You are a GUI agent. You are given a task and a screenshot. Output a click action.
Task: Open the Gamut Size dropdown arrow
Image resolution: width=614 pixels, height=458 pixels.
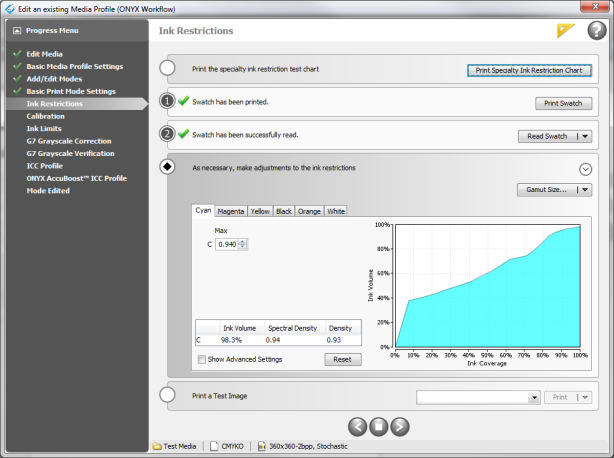coord(585,189)
